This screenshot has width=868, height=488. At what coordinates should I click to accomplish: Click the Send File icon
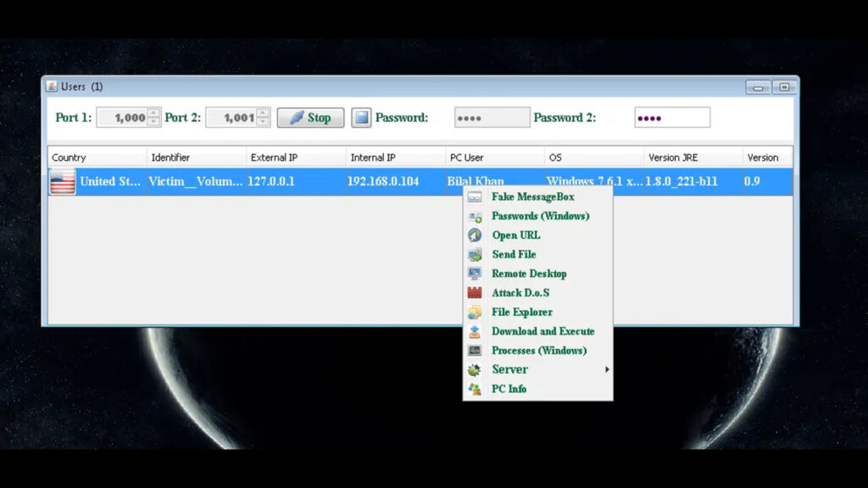coord(475,254)
